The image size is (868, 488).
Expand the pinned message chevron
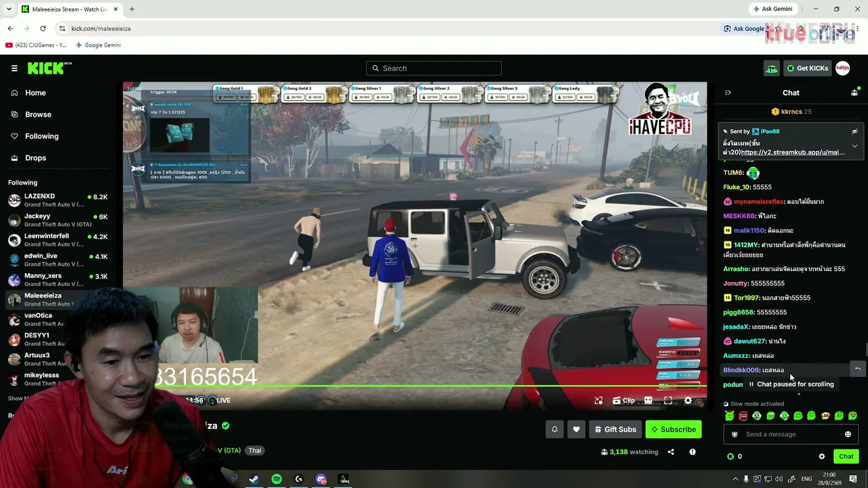click(x=854, y=146)
